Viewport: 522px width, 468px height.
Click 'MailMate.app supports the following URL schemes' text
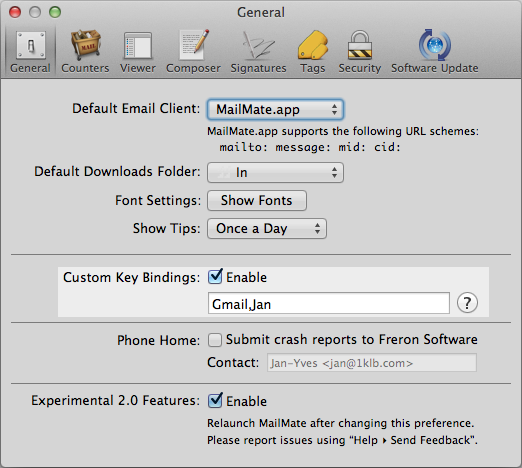pos(343,131)
